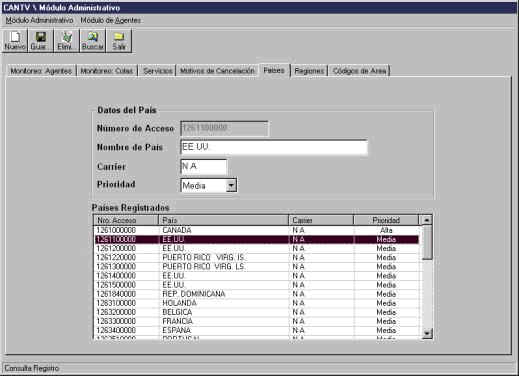Viewport: 519px width, 376px height.
Task: Click the Guardar save icon
Action: 41,41
